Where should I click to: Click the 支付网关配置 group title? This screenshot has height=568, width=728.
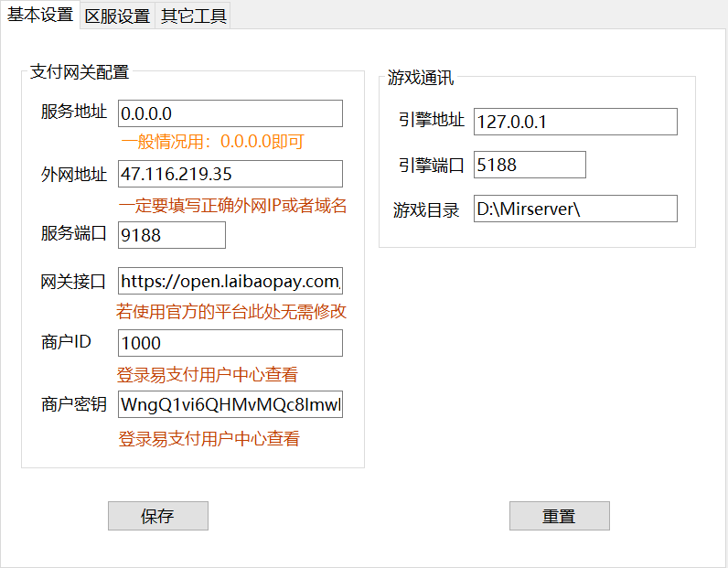click(80, 72)
